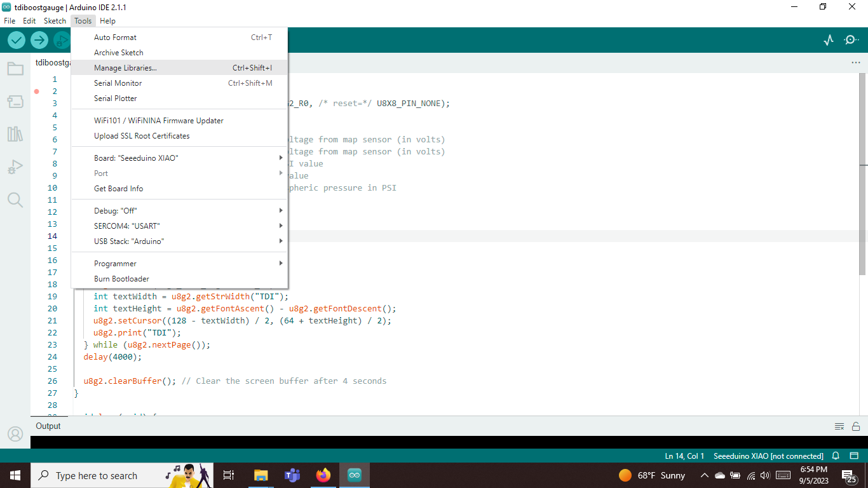Click the network icon in system tray
The width and height of the screenshot is (868, 488).
tap(751, 475)
